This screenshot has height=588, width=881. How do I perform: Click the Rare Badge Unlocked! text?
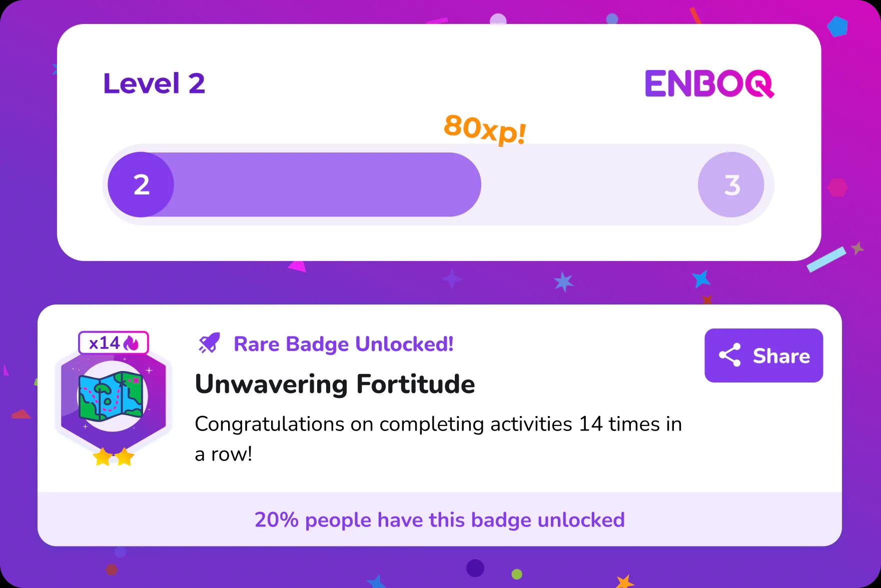point(344,344)
